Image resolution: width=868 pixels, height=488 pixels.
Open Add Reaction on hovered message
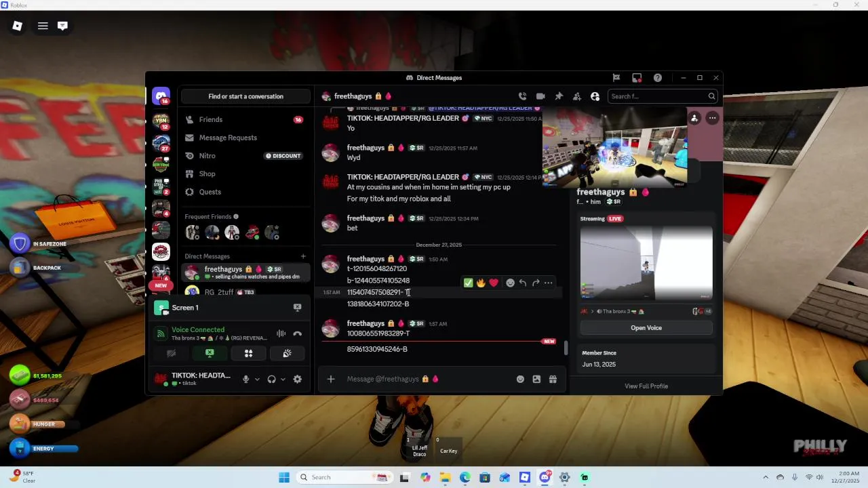click(510, 283)
